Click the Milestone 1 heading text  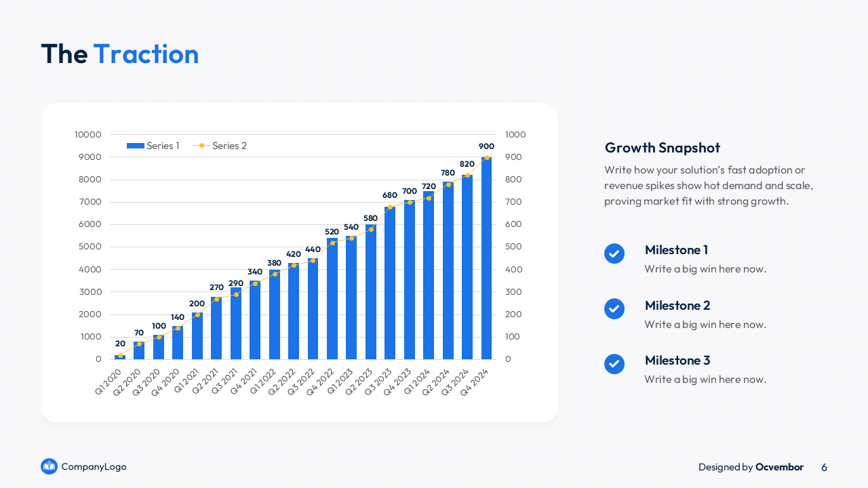[676, 250]
